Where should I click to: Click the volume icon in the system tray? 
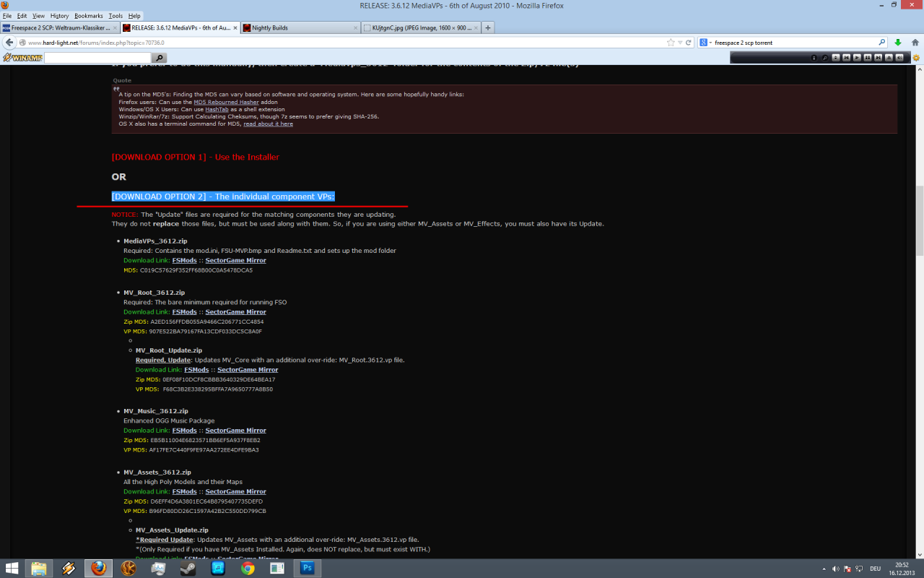[834, 569]
